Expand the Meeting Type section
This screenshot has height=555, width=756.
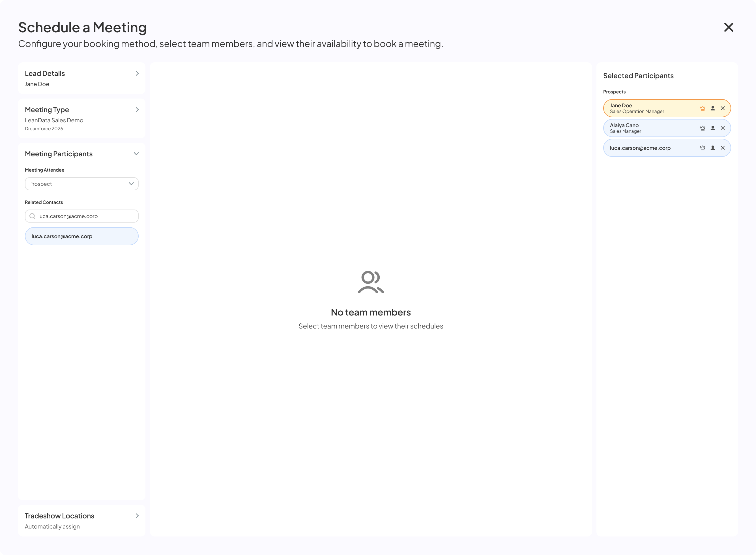[137, 110]
